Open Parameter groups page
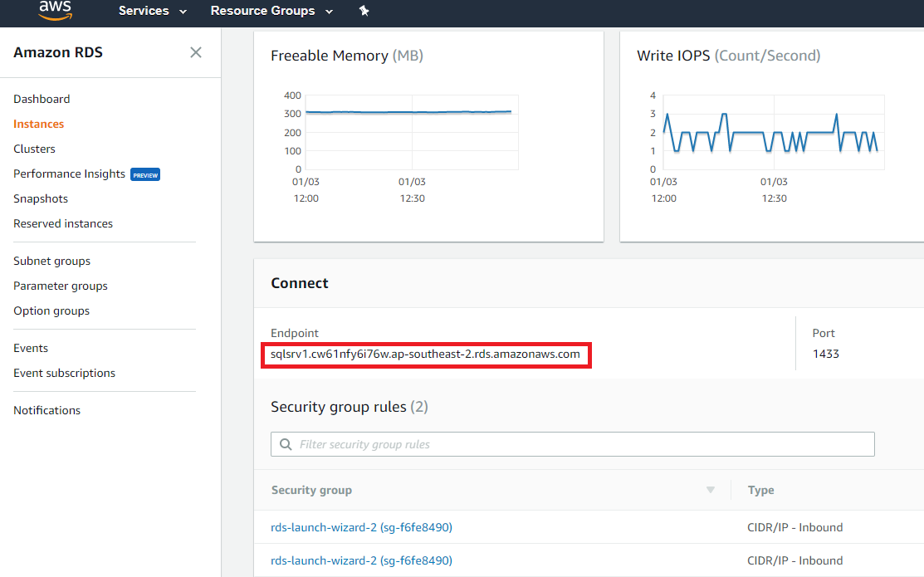This screenshot has width=924, height=577. [x=61, y=286]
